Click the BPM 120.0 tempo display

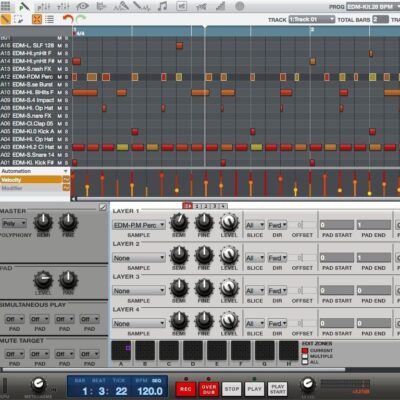tap(149, 391)
